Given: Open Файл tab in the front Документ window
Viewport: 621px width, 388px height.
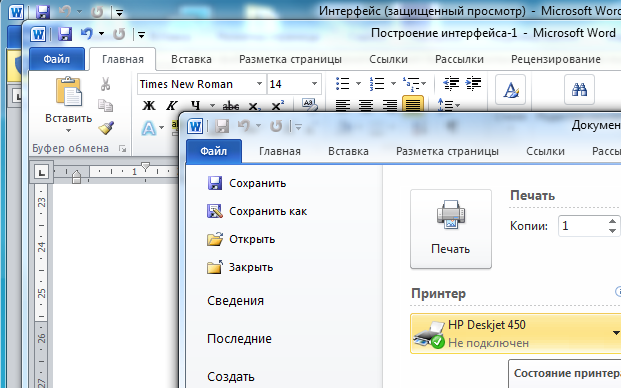Looking at the screenshot, I should click(214, 151).
